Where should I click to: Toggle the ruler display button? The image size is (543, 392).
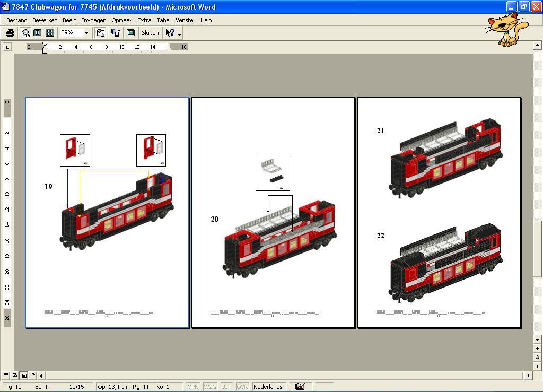point(101,33)
